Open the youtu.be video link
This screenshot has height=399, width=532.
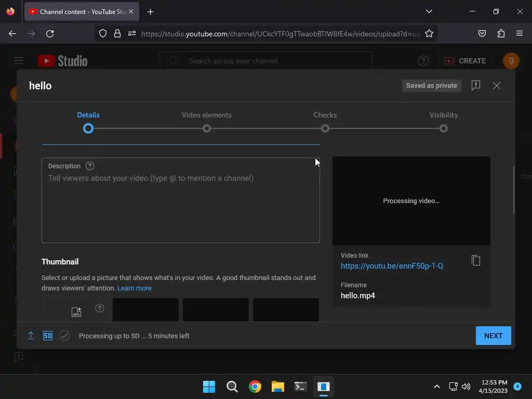[392, 266]
